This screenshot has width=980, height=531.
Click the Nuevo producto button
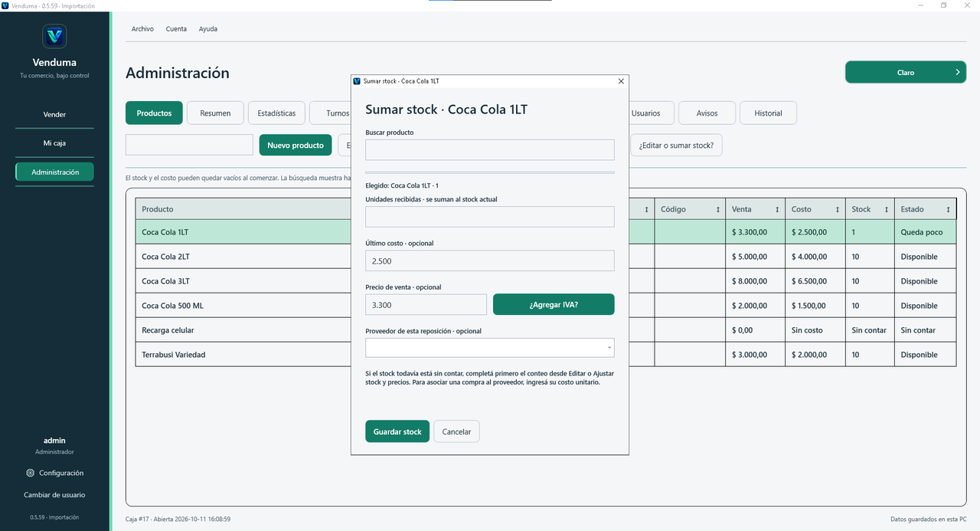[296, 145]
